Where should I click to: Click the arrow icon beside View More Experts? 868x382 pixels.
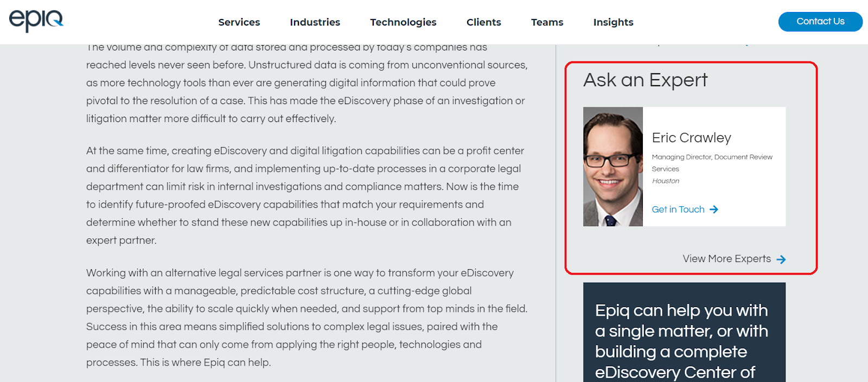pyautogui.click(x=781, y=259)
